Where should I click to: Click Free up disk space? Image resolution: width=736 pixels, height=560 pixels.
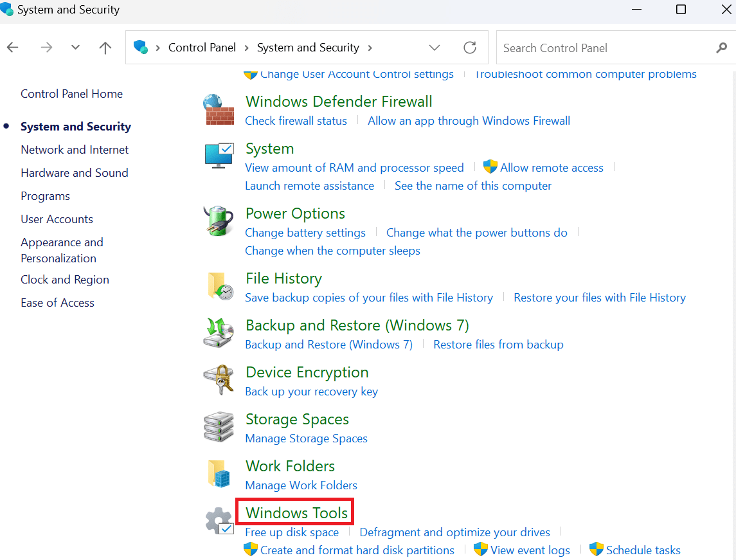click(x=292, y=532)
